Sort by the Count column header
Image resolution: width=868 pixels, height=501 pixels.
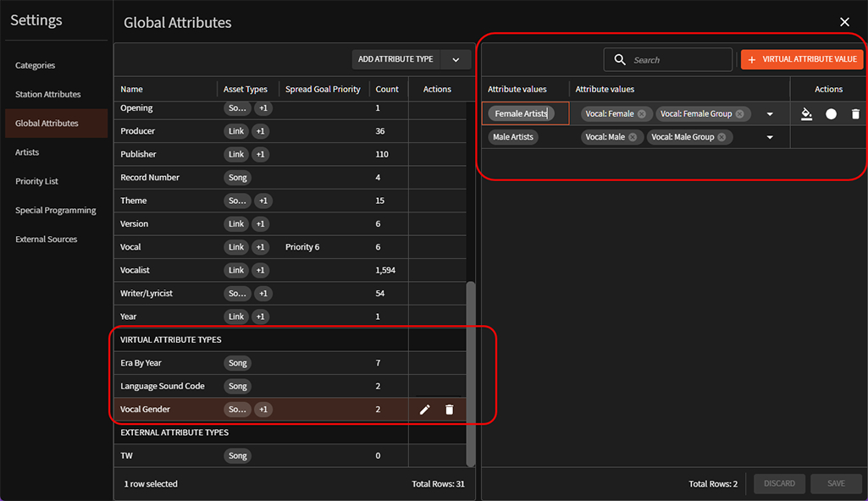(387, 89)
